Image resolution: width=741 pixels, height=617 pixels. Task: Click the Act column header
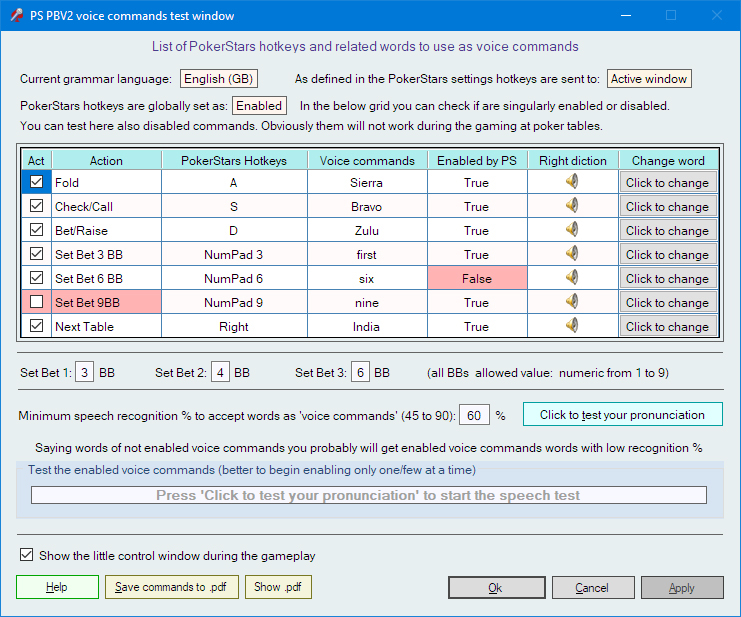click(x=36, y=161)
